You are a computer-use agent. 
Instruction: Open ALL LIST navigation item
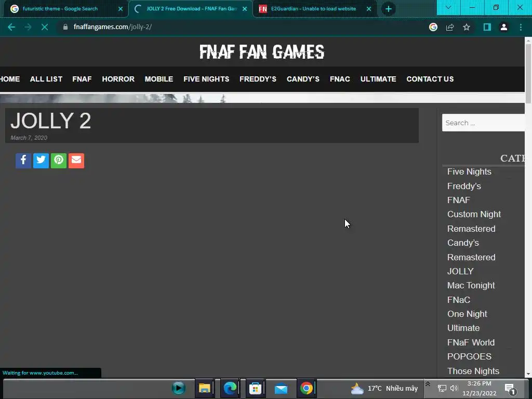pos(46,79)
